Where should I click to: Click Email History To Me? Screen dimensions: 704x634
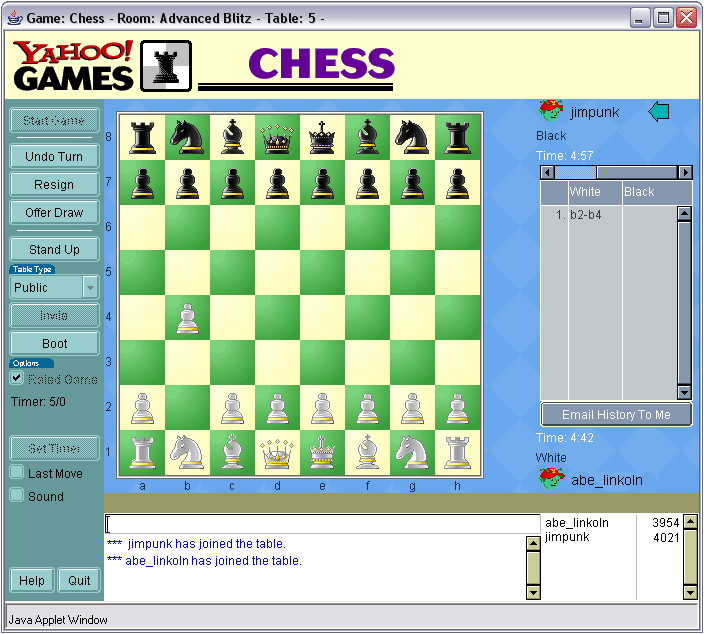click(616, 414)
